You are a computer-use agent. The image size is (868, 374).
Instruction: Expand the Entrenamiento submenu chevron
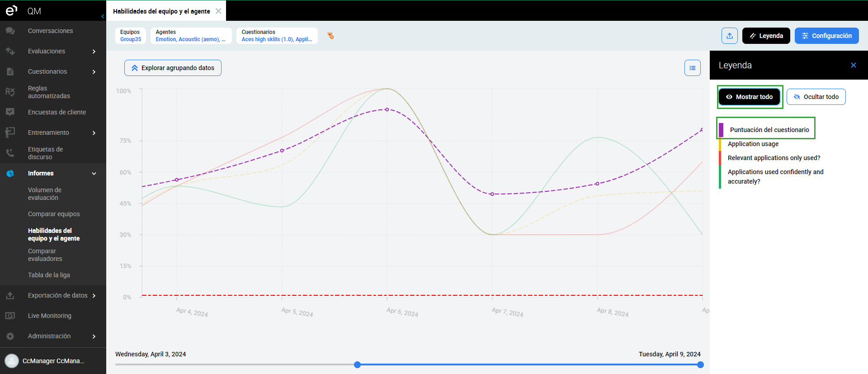(94, 133)
